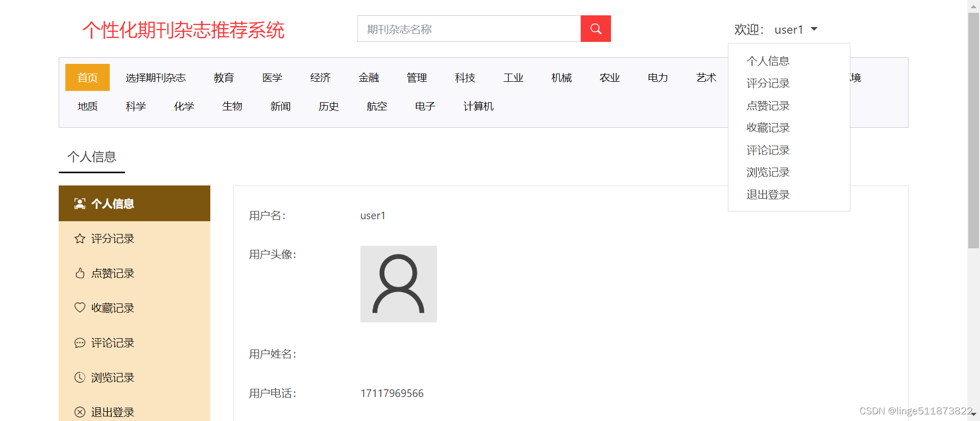Select the 科学 category

[x=136, y=106]
